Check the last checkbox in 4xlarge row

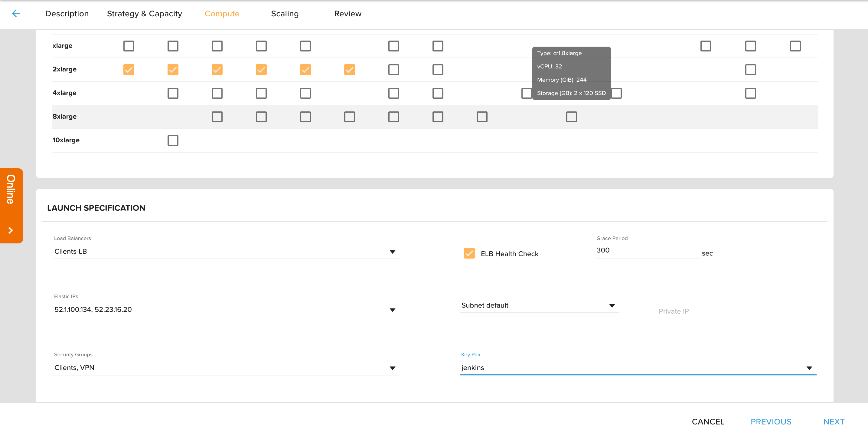[x=750, y=93]
